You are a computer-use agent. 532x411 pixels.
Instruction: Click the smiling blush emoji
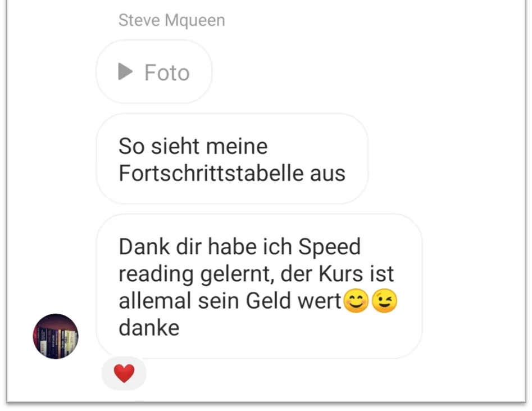tap(356, 301)
